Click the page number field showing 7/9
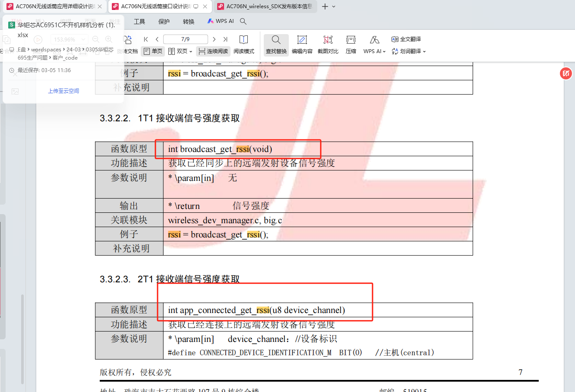Viewport: 575px width, 392px height. click(186, 39)
